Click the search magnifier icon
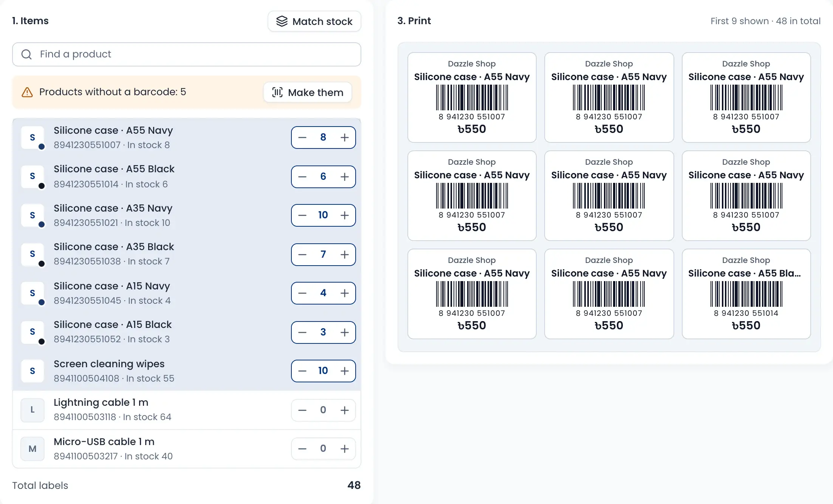The width and height of the screenshot is (833, 504). pyautogui.click(x=26, y=54)
